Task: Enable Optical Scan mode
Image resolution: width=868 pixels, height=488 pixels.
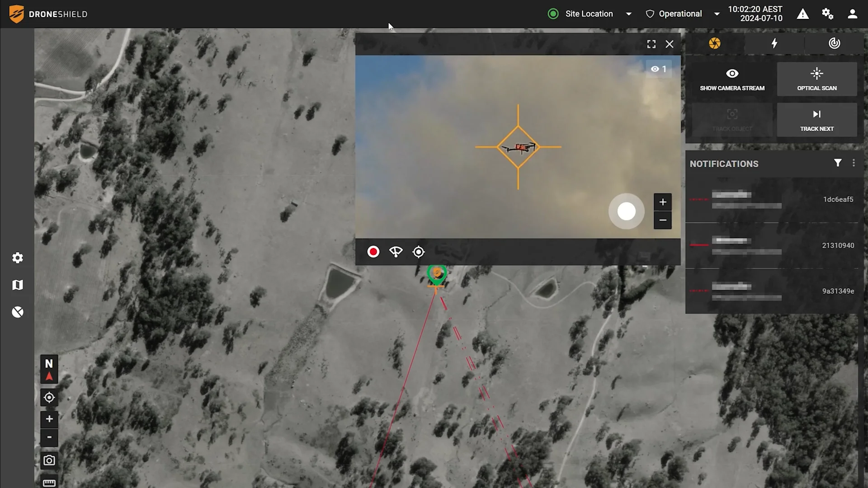Action: [816, 79]
